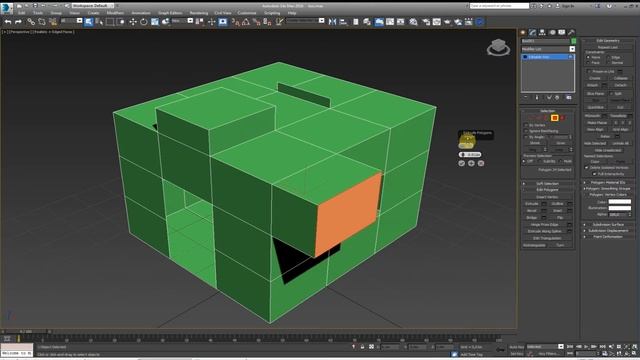Viewport: 640px width, 360px height.
Task: Switch to the Hierarchy command panel tab
Action: (x=542, y=32)
